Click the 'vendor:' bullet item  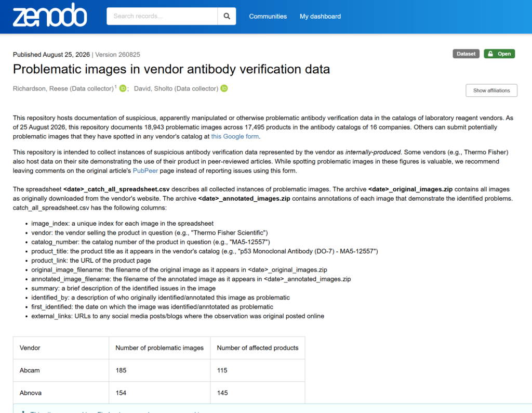(x=149, y=233)
